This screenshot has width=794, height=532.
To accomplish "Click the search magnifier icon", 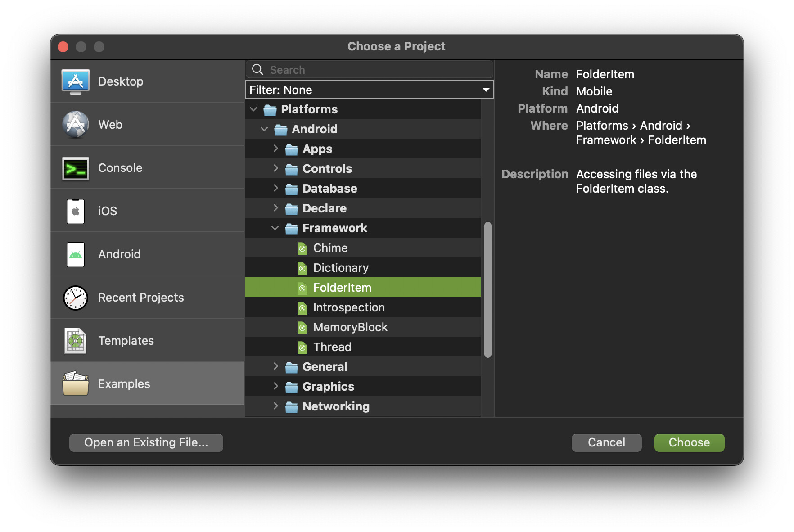I will tap(257, 69).
